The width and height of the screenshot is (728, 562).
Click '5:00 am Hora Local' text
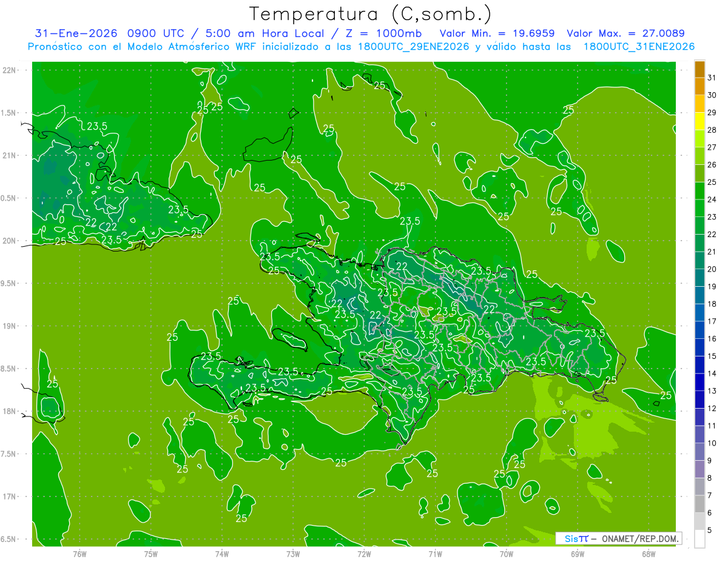tap(265, 33)
